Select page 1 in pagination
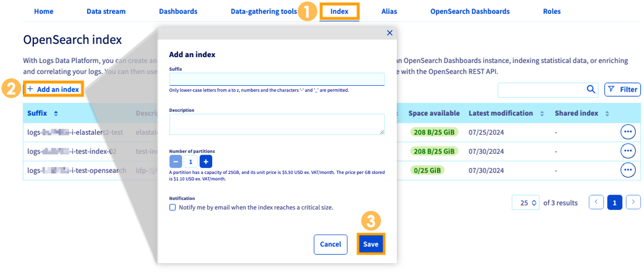 (x=614, y=203)
